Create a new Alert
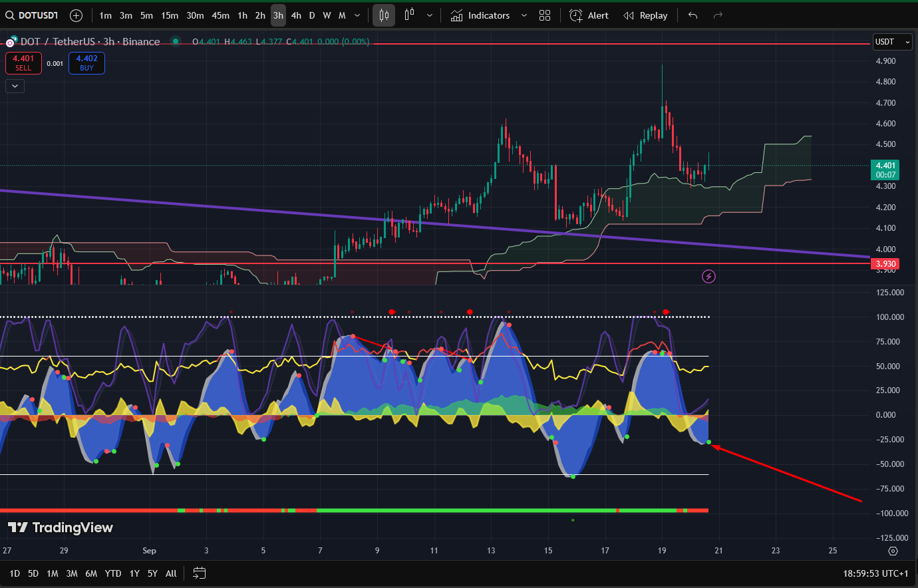Image resolution: width=918 pixels, height=588 pixels. pos(589,15)
